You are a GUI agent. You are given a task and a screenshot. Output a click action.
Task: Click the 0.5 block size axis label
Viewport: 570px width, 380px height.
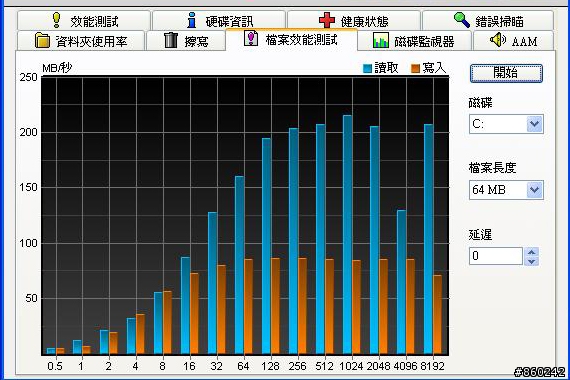pos(55,366)
